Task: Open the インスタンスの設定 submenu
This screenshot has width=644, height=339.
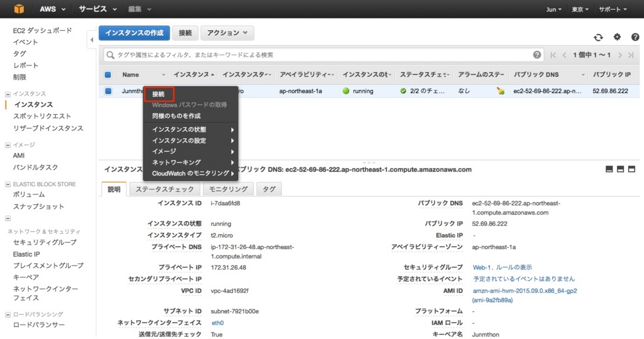Action: [191, 140]
